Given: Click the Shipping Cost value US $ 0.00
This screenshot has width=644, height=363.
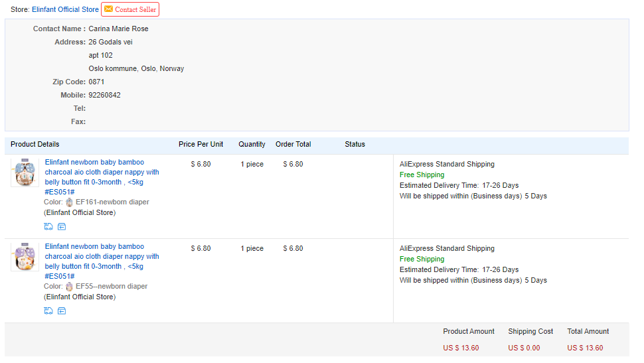Looking at the screenshot, I should (524, 348).
